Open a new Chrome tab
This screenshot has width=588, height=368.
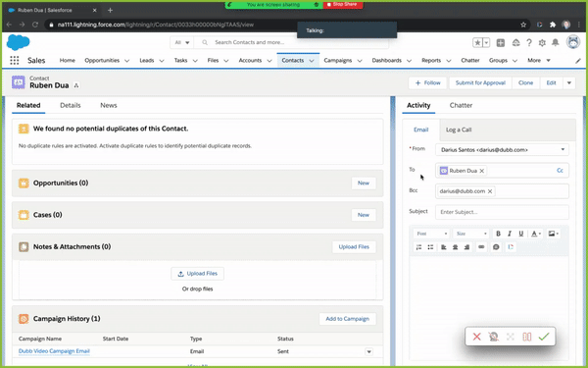tap(110, 10)
